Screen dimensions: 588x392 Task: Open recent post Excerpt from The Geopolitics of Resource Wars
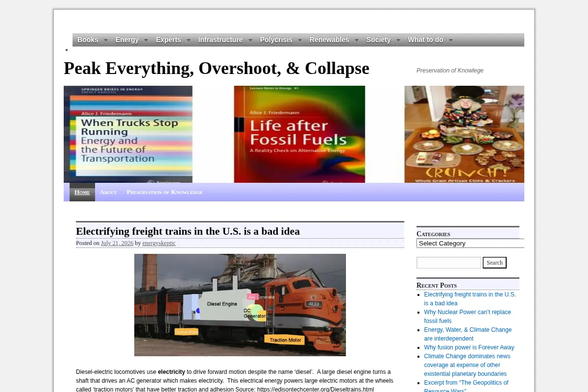coord(466,386)
